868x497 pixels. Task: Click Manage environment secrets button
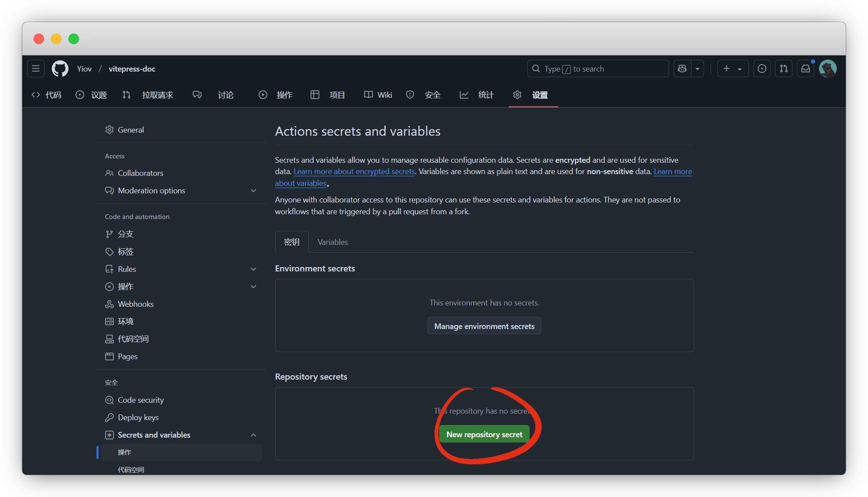pyautogui.click(x=484, y=326)
